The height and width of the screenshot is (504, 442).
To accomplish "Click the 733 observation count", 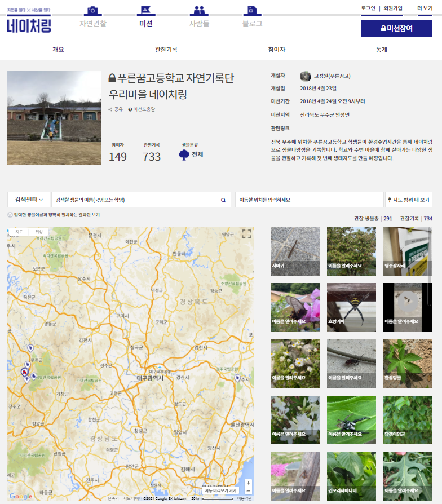I will (152, 157).
